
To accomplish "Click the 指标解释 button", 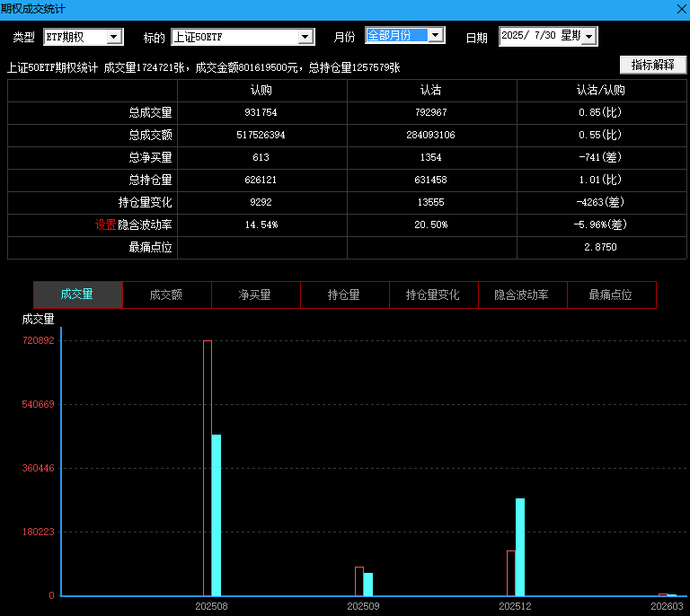I will point(652,65).
